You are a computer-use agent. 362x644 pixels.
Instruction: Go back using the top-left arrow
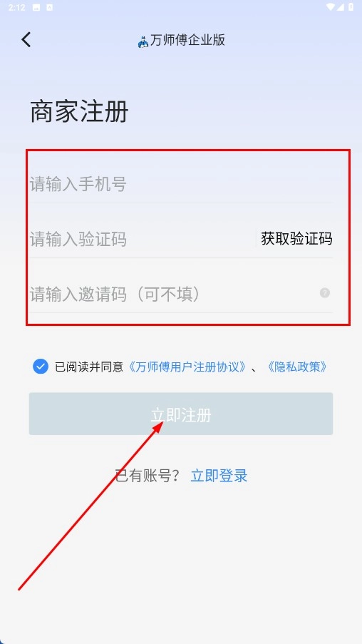pos(26,40)
